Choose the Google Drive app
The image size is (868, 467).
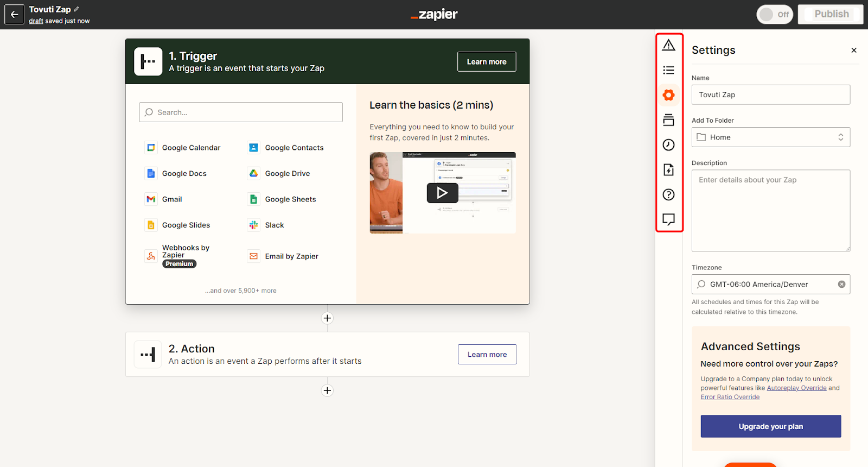[x=279, y=173]
